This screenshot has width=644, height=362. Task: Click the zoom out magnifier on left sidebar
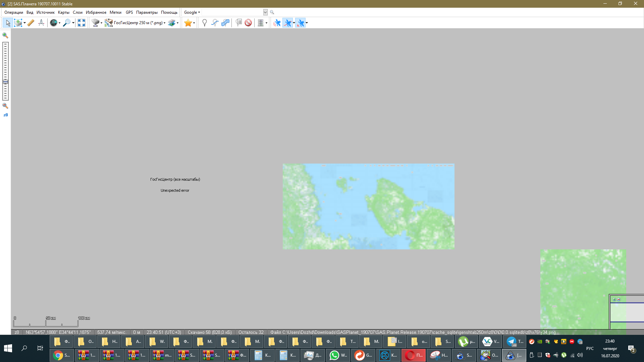click(5, 106)
